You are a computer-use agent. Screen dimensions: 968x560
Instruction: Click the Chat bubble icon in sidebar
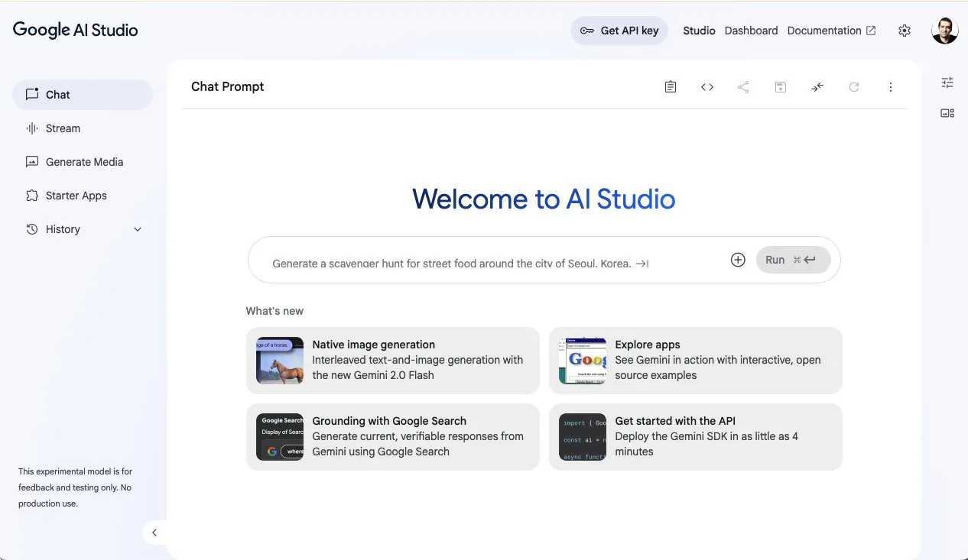click(32, 95)
